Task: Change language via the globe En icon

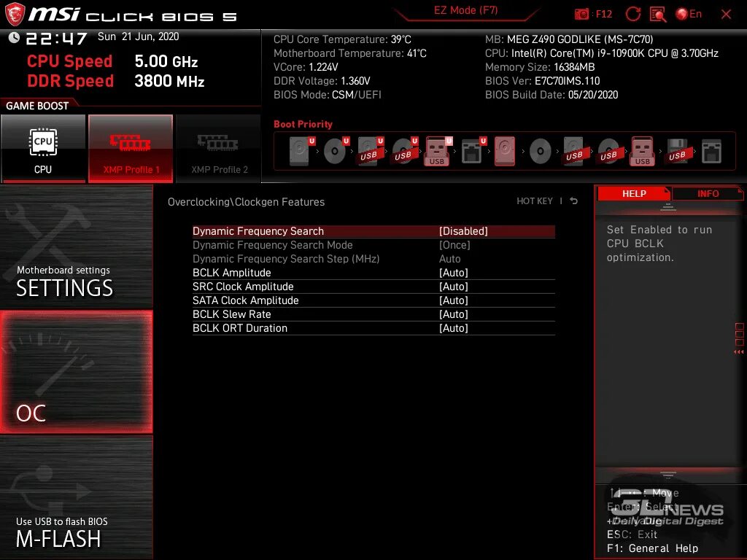Action: [689, 14]
